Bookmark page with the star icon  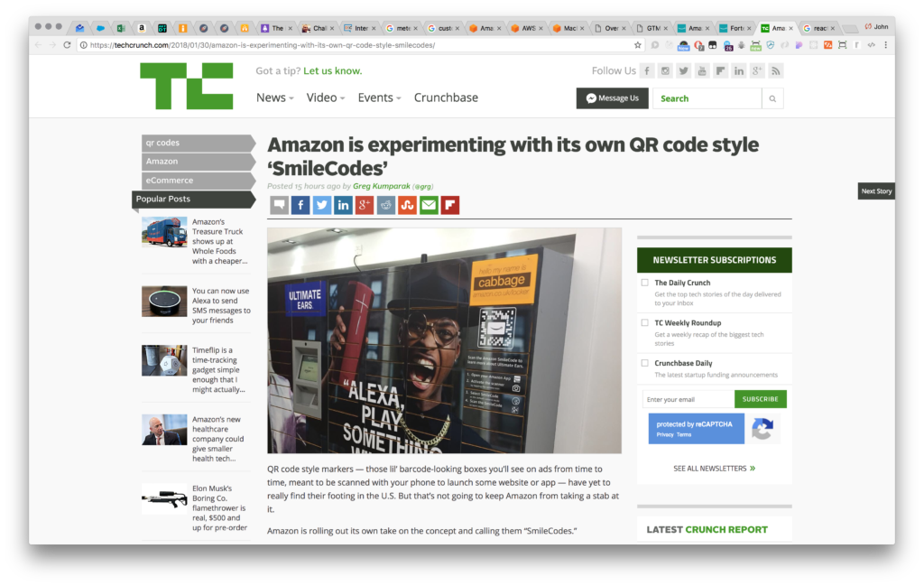click(x=638, y=45)
